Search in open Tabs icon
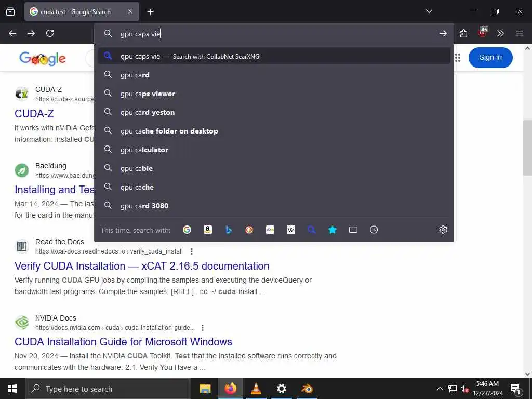This screenshot has width=532, height=399. pos(353,230)
